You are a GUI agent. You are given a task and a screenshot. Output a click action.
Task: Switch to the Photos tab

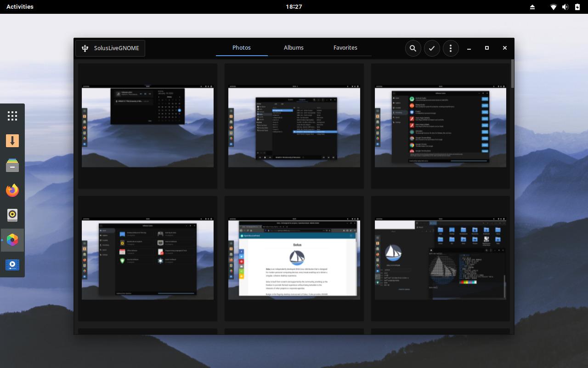pos(242,48)
